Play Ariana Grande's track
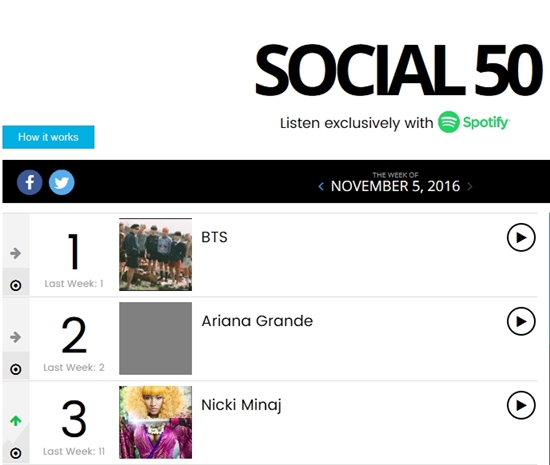Image resolution: width=550 pixels, height=465 pixels. pos(521,321)
